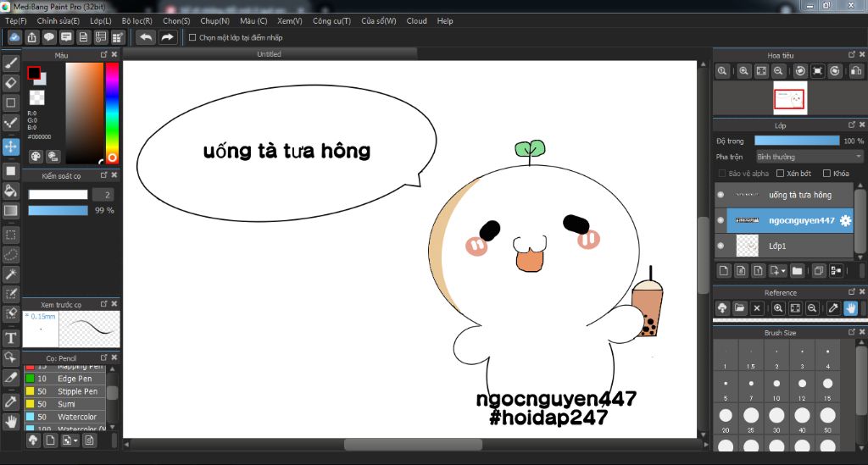The width and height of the screenshot is (868, 465).
Task: Undock the Reference panel
Action: click(x=852, y=292)
